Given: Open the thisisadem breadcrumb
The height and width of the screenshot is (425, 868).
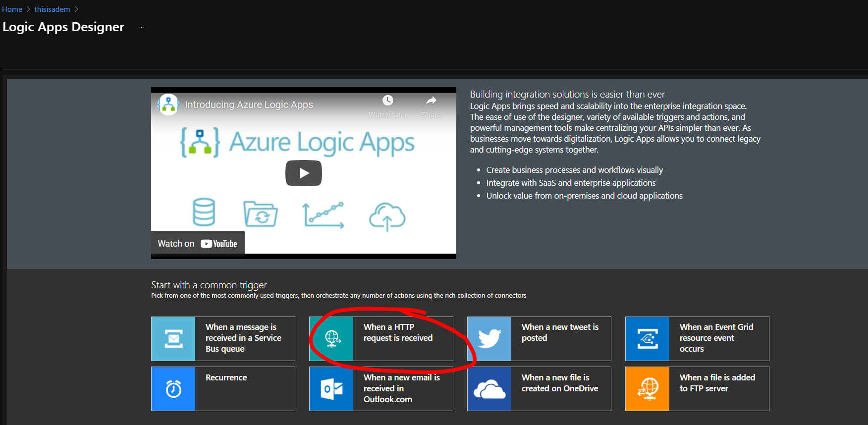Looking at the screenshot, I should (53, 9).
